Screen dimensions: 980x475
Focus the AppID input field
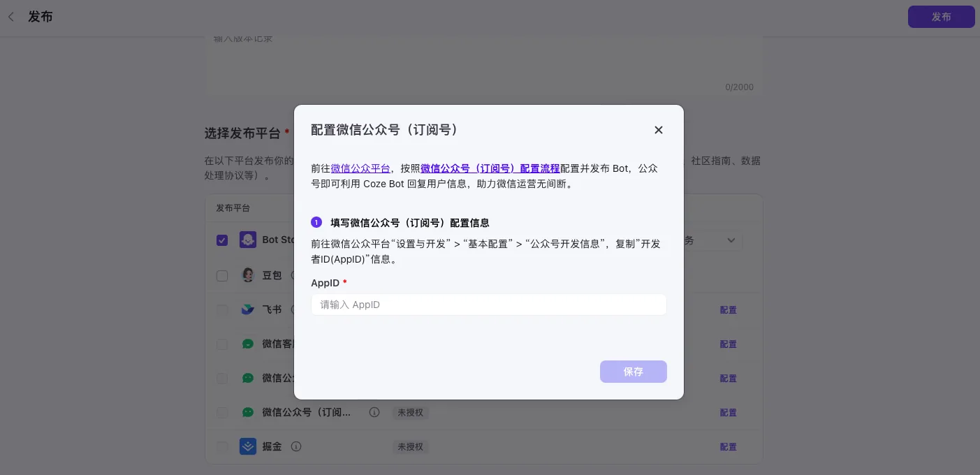tap(489, 305)
